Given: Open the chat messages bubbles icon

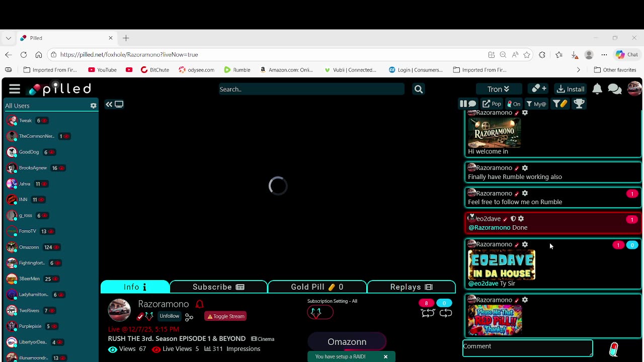Looking at the screenshot, I should [614, 89].
